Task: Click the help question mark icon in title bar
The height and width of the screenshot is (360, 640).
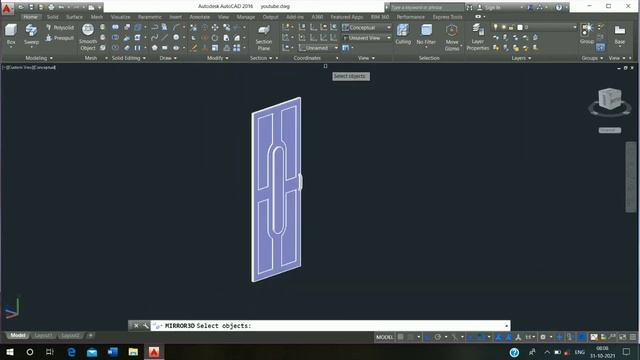Action: tap(559, 7)
